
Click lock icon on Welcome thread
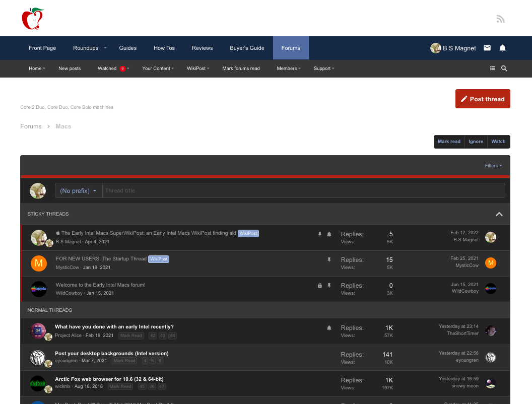pos(319,286)
